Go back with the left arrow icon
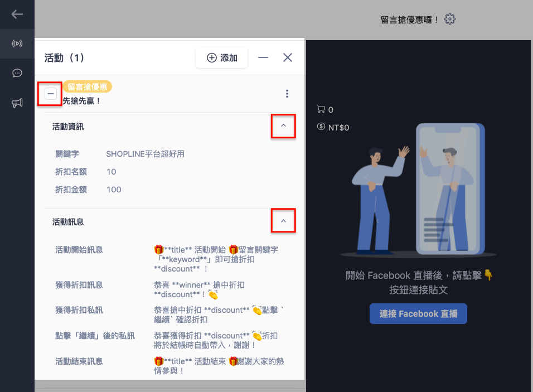 pyautogui.click(x=17, y=14)
